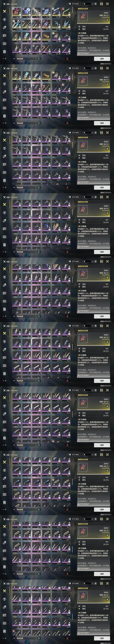Screen dimensions: 114x644
Task: Add currency with the plus beside 22, top bar
Action: tap(95, 4)
